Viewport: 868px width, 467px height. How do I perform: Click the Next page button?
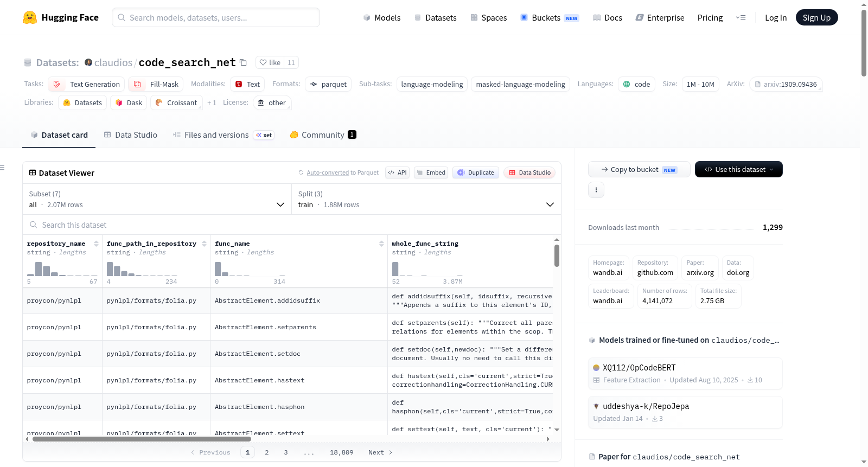click(x=380, y=452)
